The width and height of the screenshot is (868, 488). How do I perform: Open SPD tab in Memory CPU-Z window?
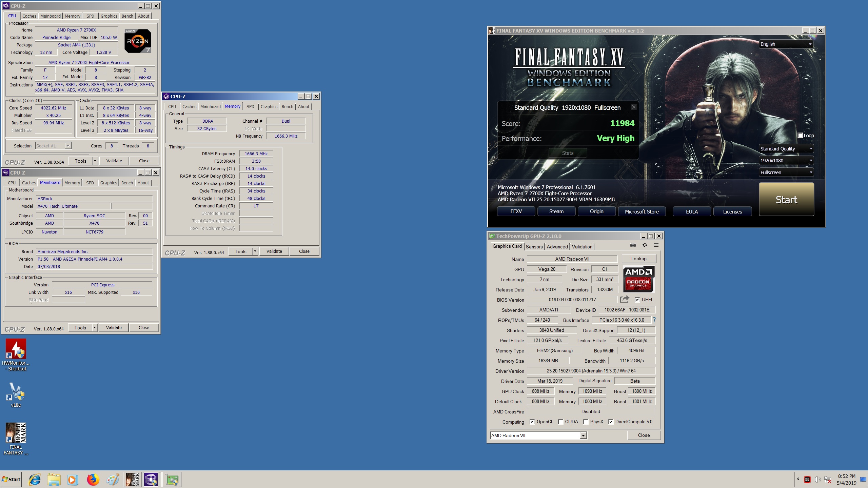click(250, 106)
